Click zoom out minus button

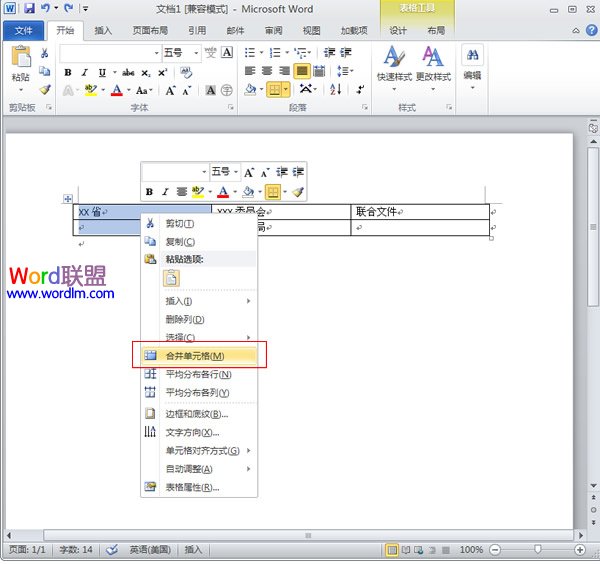tap(495, 550)
